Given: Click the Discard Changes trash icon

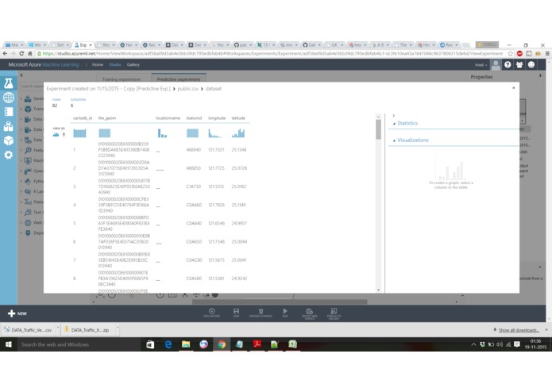Looking at the screenshot, I should [261, 312].
